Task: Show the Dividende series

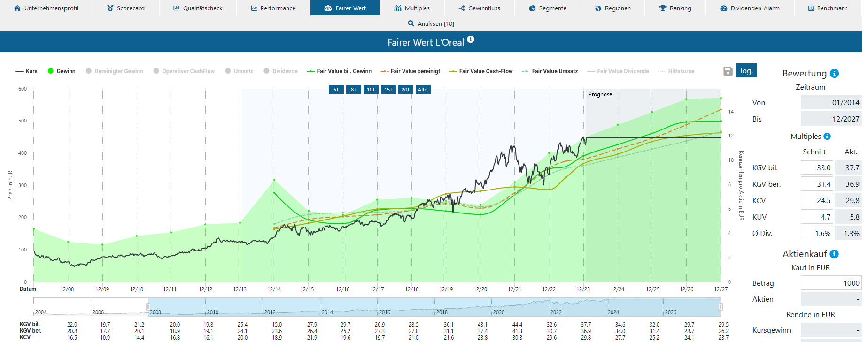Action: (281, 71)
